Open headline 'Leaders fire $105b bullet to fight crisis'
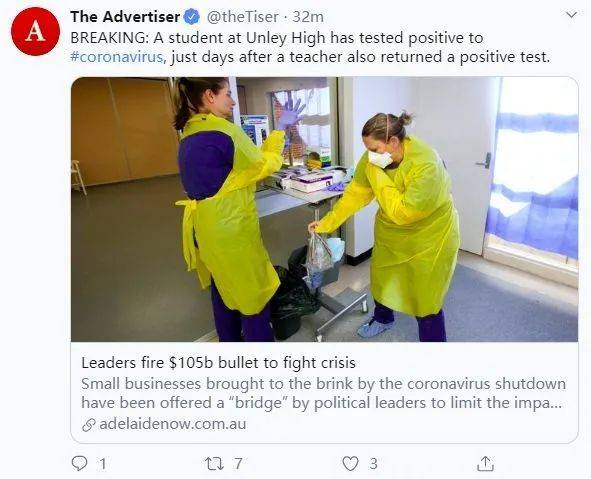 [x=219, y=363]
